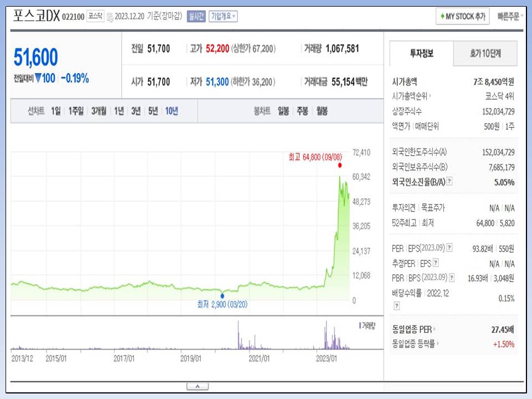
Task: Click the 실시간 button
Action: [196, 16]
